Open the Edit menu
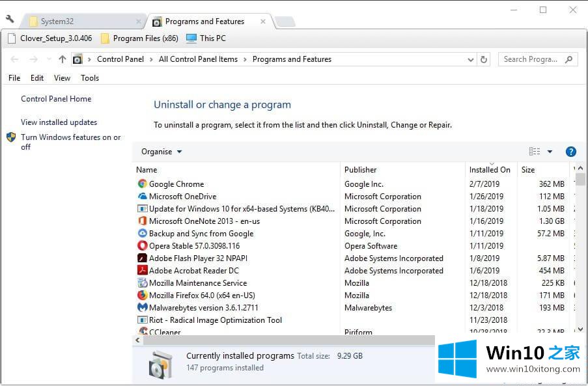Image resolution: width=588 pixels, height=386 pixels. (37, 78)
